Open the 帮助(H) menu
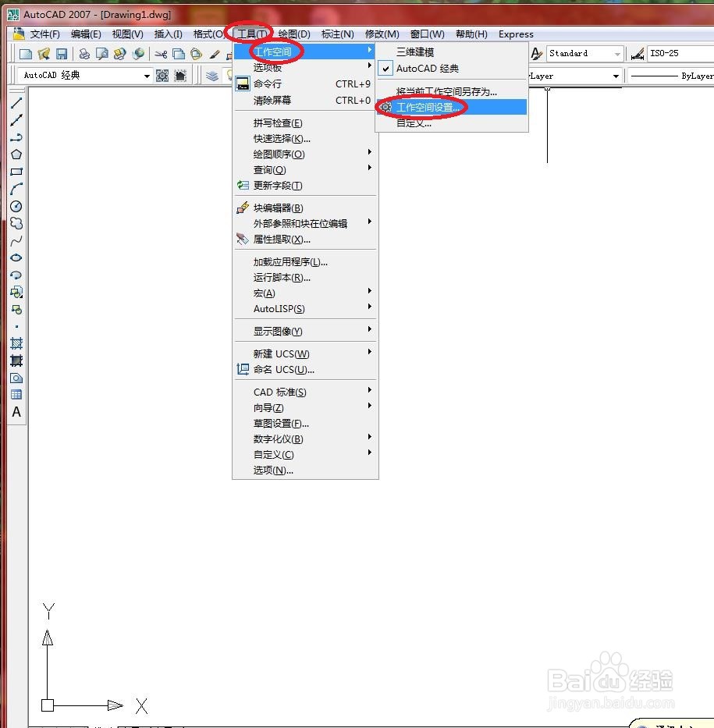This screenshot has width=714, height=728. pyautogui.click(x=471, y=34)
